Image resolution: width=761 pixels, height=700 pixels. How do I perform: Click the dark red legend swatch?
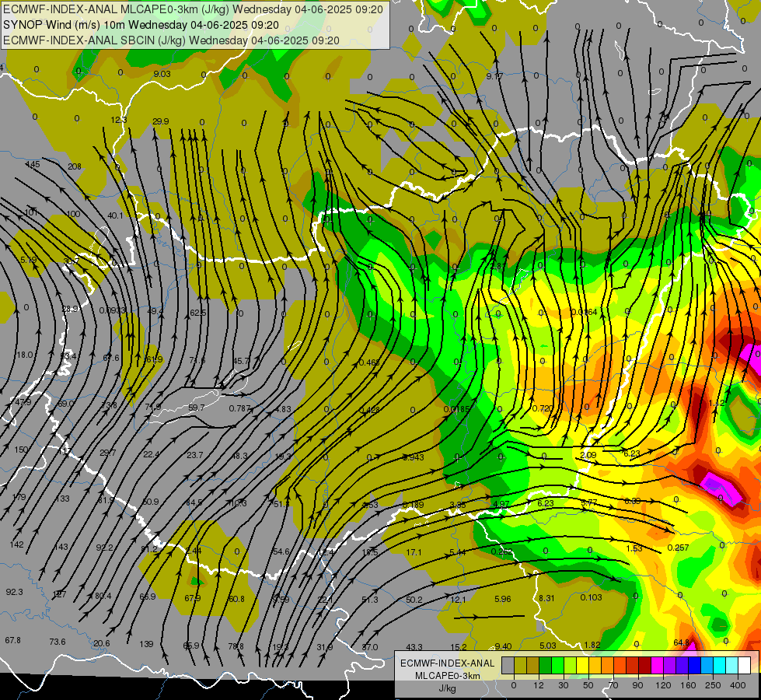645,665
